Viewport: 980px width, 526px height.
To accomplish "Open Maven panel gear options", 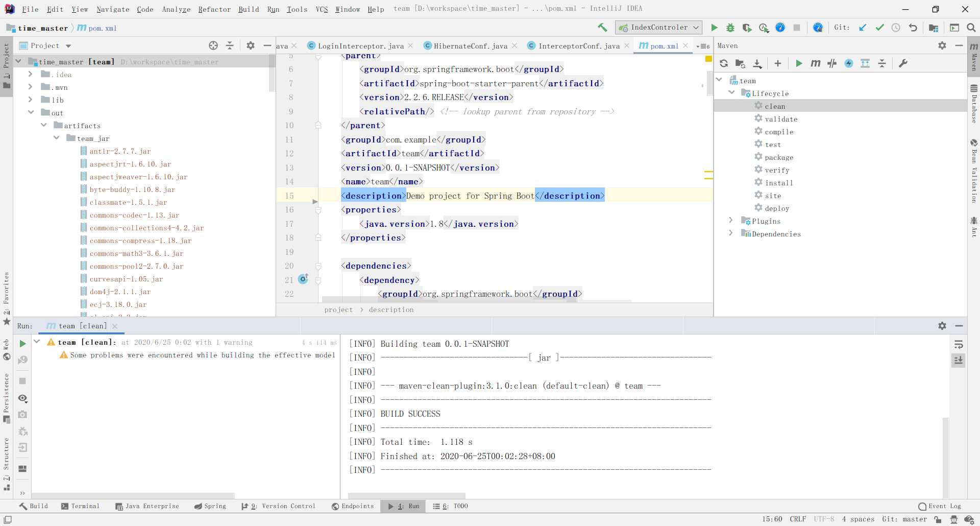I will click(942, 45).
